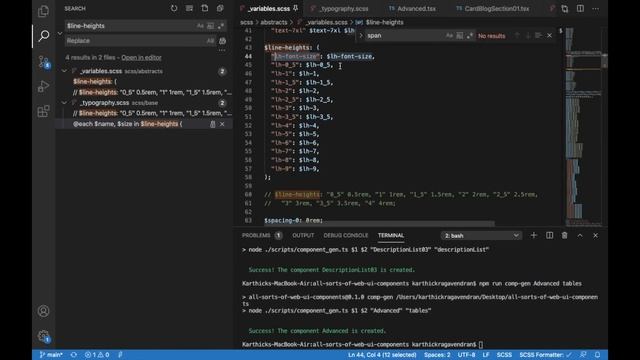The height and width of the screenshot is (360, 640).
Task: Pin icon on _variables.scss tab
Action: click(x=296, y=8)
